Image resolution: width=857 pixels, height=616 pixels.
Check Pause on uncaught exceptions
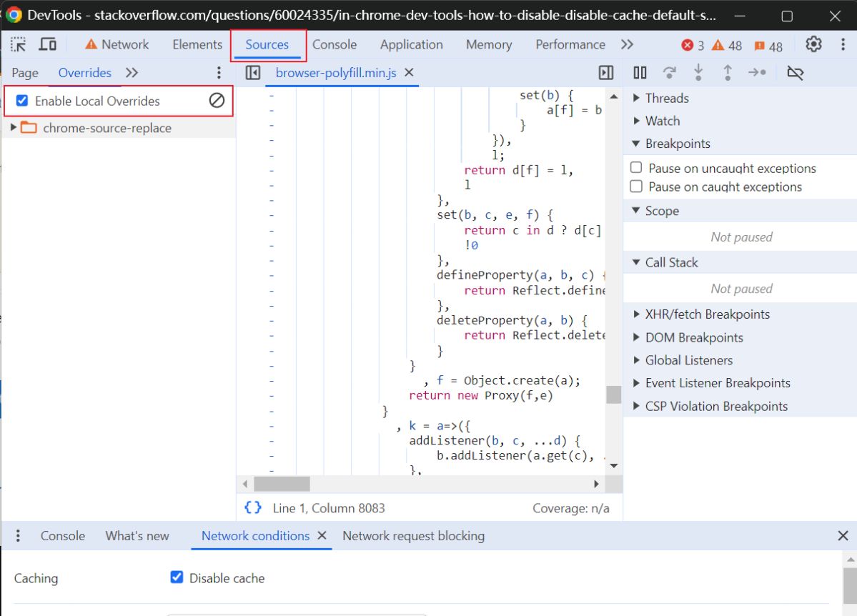636,168
